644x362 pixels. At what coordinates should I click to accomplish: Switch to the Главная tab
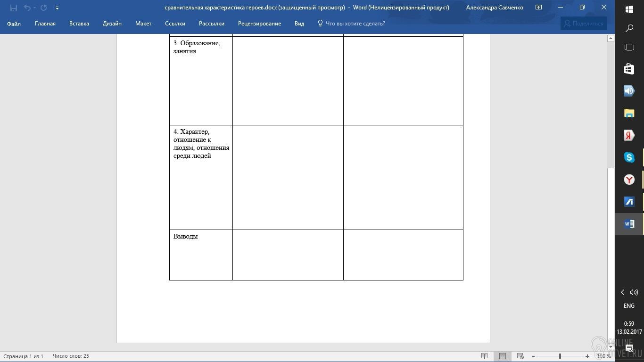click(45, 24)
